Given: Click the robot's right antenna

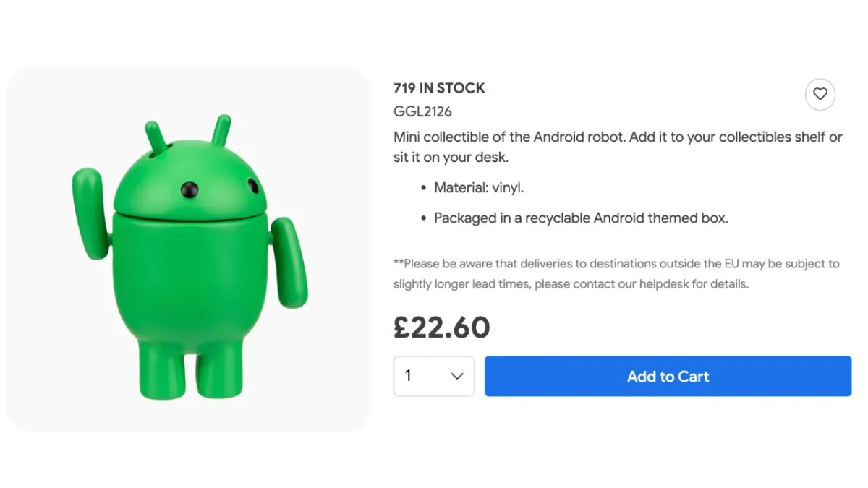Looking at the screenshot, I should [x=221, y=130].
